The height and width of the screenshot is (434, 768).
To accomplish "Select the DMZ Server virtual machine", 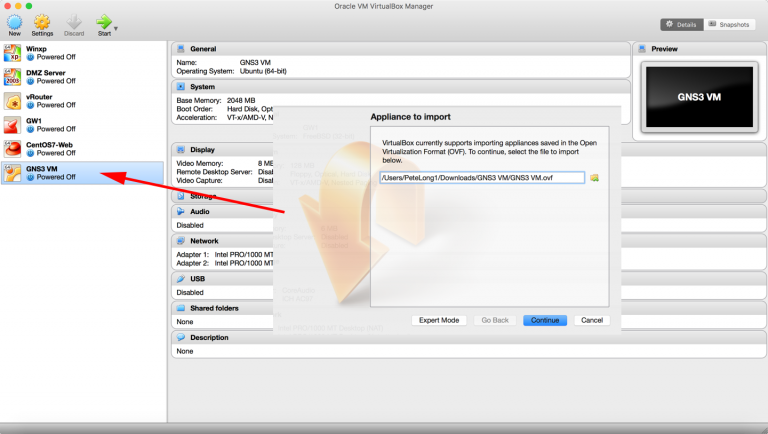I will click(82, 77).
